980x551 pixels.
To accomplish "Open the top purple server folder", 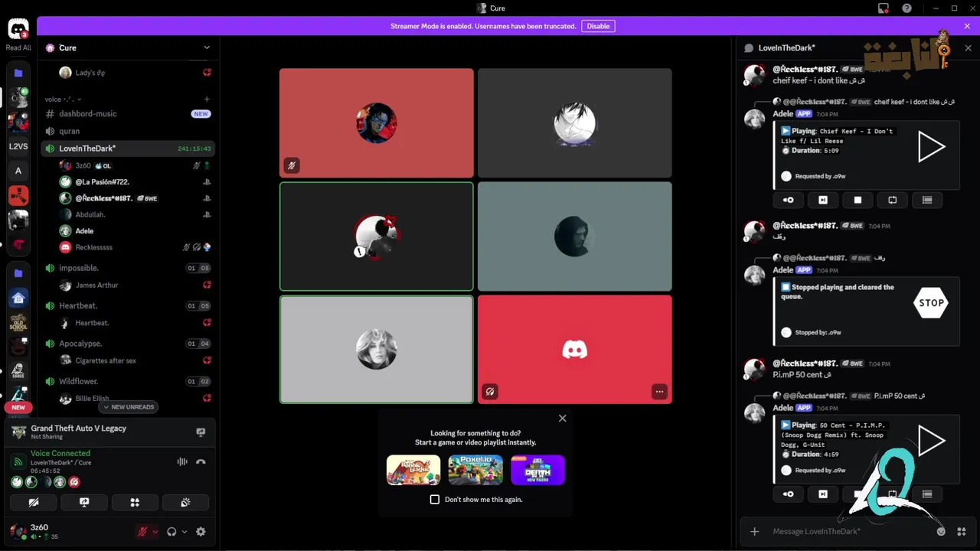I will point(18,73).
